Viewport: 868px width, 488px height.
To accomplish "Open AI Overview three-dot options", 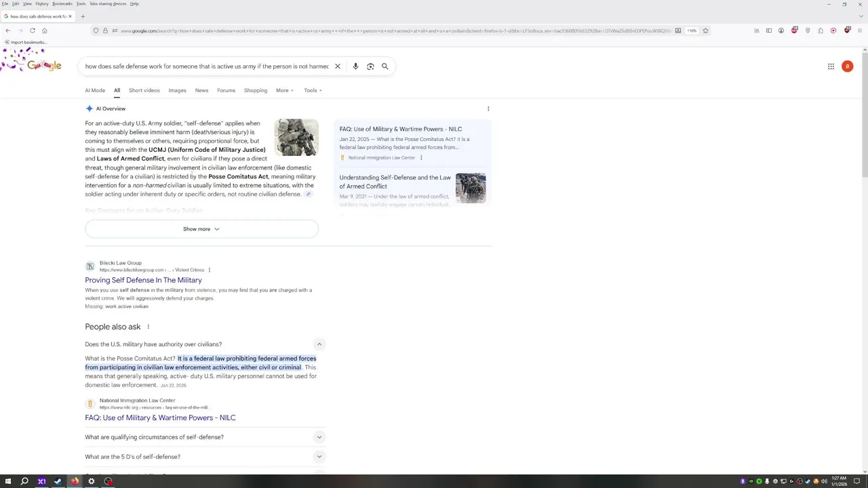I will click(488, 108).
